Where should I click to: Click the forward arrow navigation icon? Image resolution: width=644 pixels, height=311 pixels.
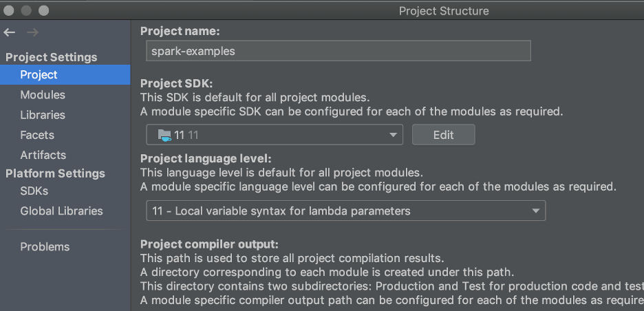(x=32, y=32)
